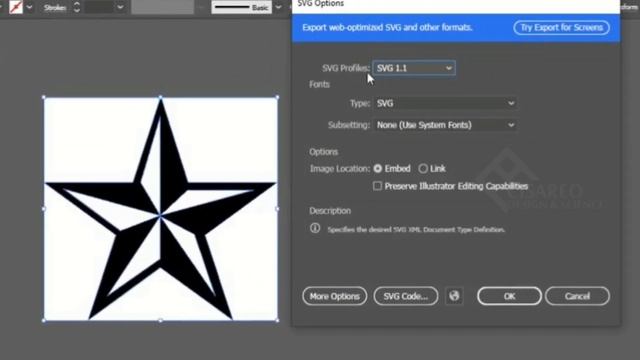Open the stroke color swatch dropdown arrow
This screenshot has height=360, width=640.
click(x=29, y=7)
